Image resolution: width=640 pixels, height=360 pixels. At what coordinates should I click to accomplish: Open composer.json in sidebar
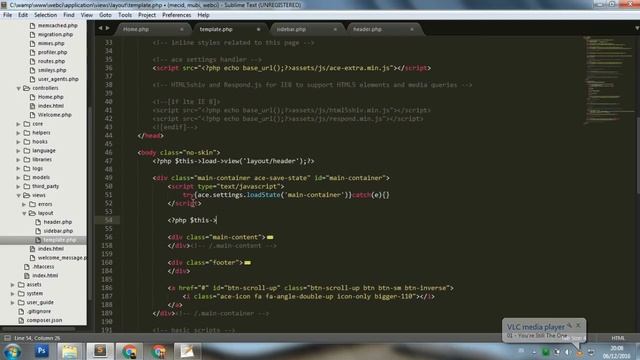(44, 320)
